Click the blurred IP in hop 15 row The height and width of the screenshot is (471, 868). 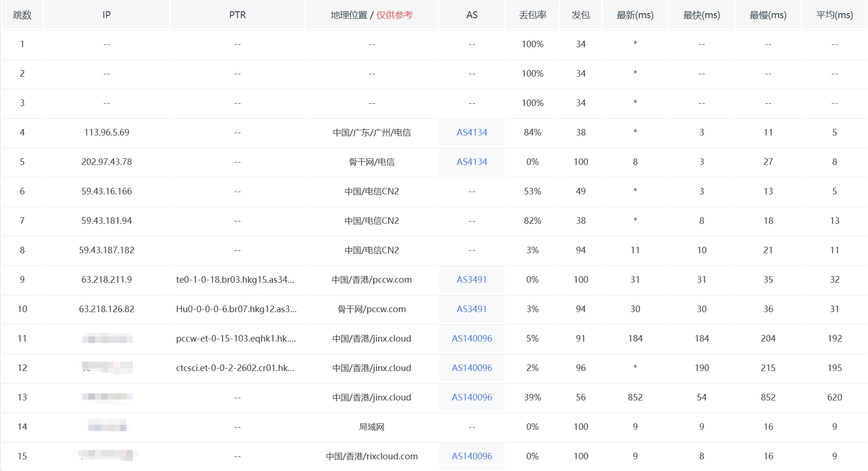coord(108,455)
